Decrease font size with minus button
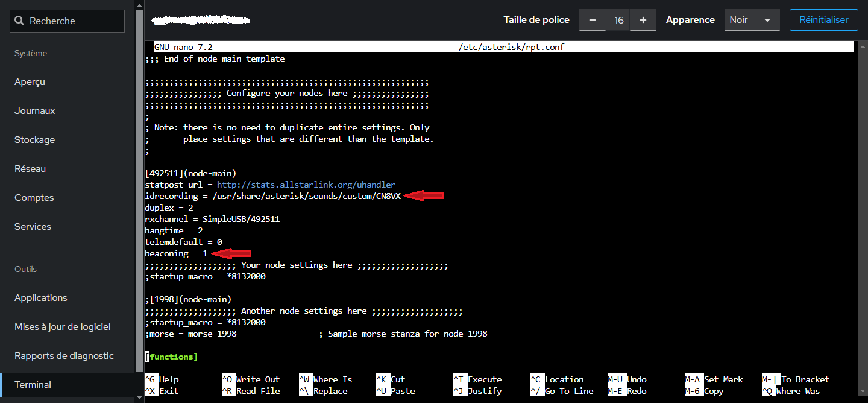This screenshot has height=403, width=868. 593,20
